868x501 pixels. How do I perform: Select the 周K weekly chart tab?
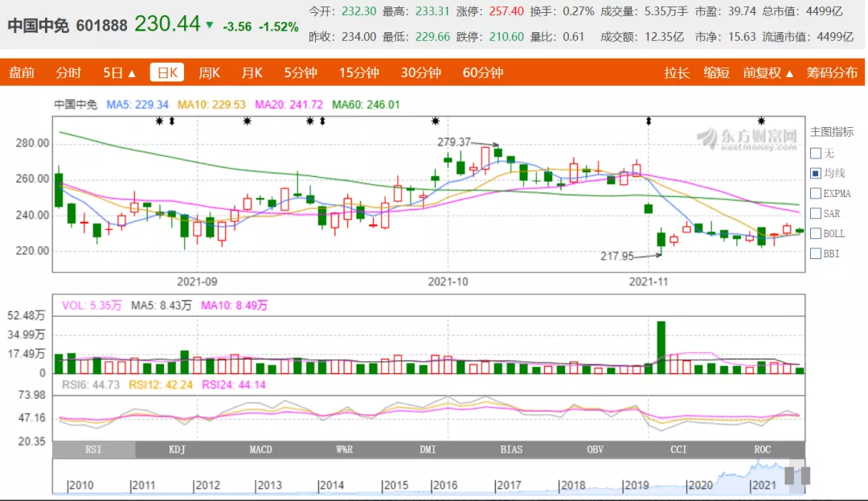[209, 72]
